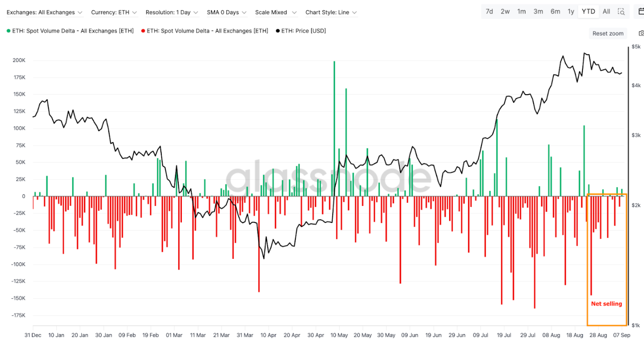Select the 7d time range
This screenshot has height=340, width=644.
click(x=490, y=12)
